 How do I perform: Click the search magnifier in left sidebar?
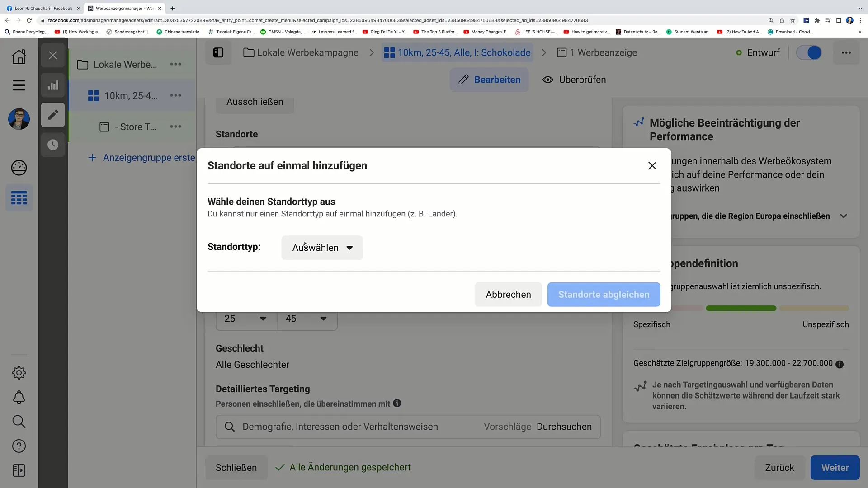coord(19,422)
